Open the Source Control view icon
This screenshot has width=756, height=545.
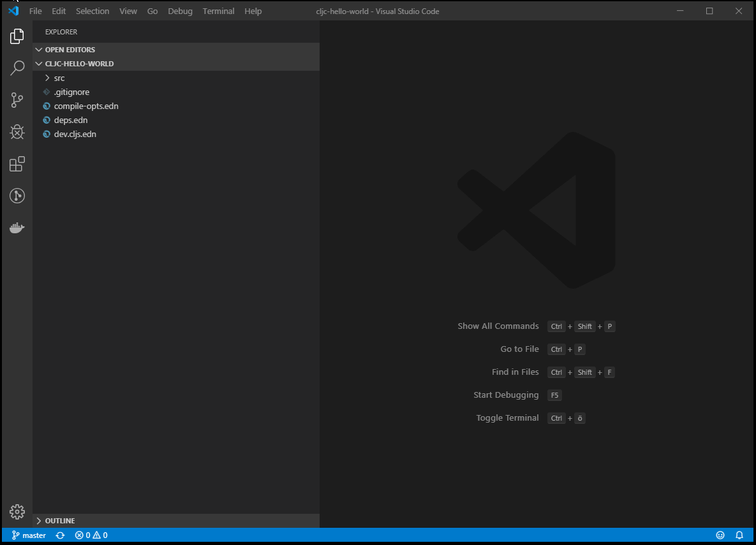click(x=17, y=99)
